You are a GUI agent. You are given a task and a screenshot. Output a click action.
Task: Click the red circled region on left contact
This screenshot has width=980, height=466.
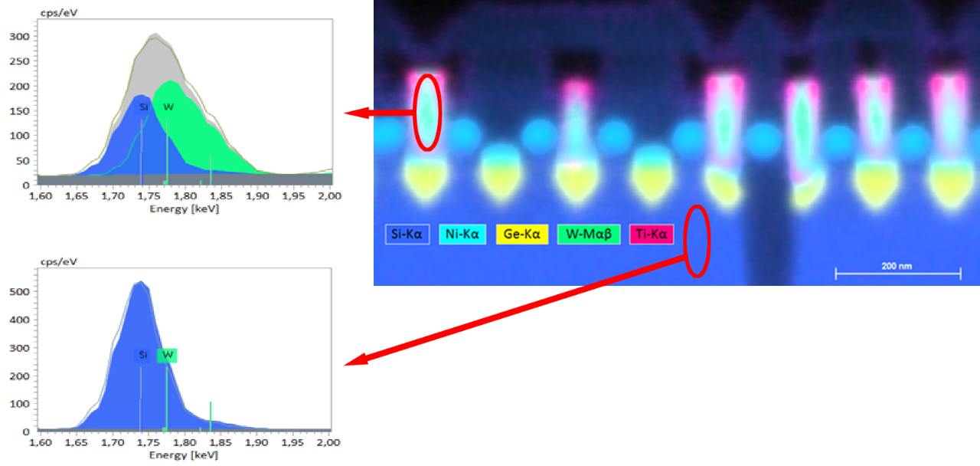[x=426, y=111]
